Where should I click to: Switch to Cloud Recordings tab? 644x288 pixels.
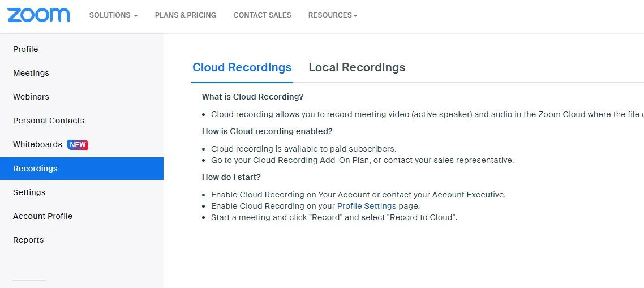point(242,67)
